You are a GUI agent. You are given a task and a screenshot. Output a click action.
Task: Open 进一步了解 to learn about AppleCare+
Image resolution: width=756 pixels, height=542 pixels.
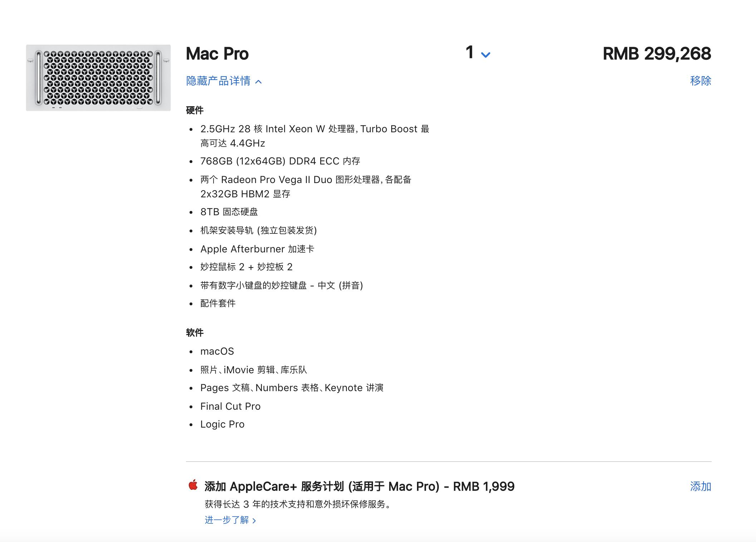click(227, 521)
